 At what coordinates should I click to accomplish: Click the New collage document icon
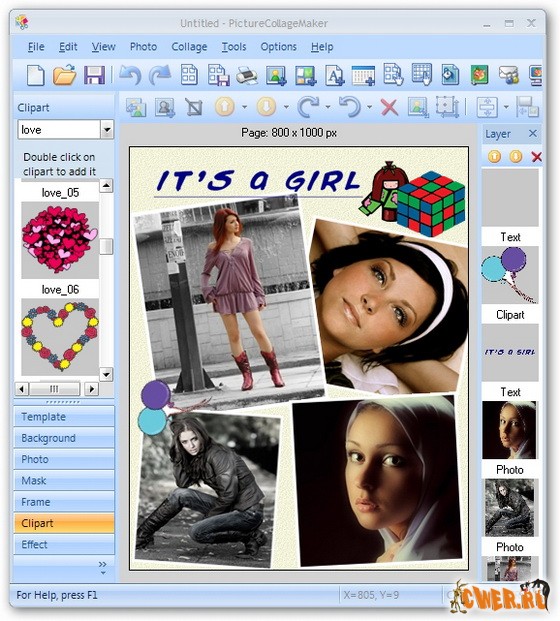pyautogui.click(x=36, y=75)
